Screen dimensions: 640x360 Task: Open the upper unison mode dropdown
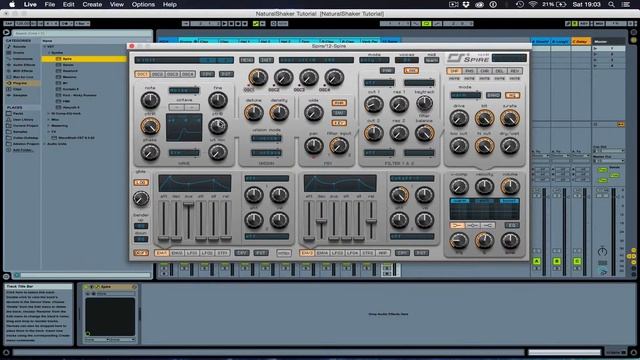266,138
